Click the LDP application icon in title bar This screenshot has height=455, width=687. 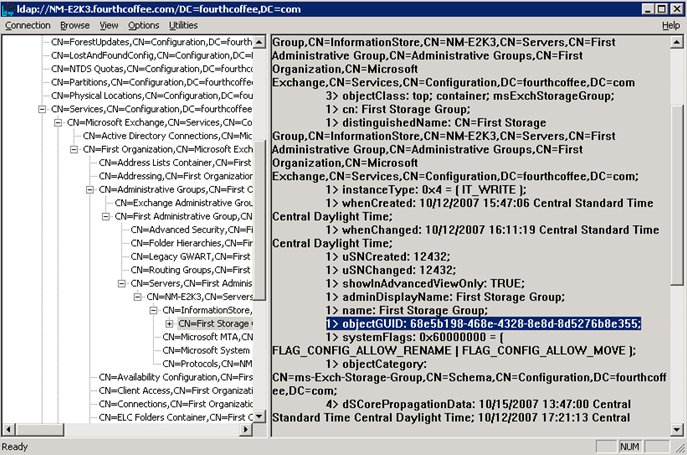pos(8,9)
